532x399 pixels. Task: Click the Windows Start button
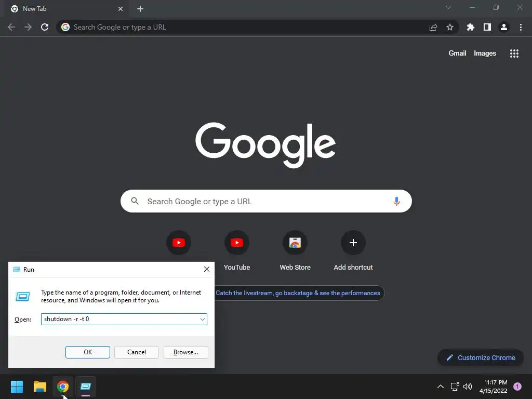pyautogui.click(x=17, y=387)
